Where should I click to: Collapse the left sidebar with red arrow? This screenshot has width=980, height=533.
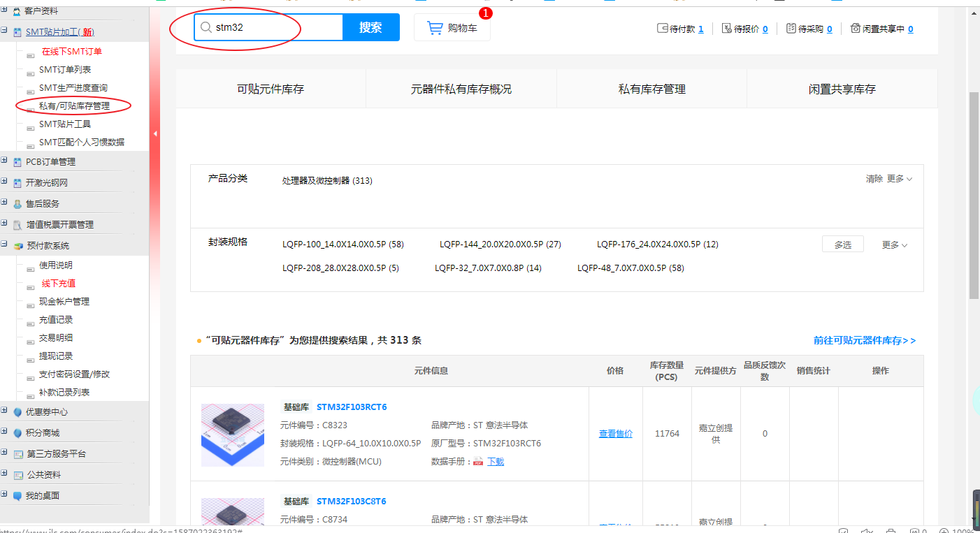tap(155, 133)
